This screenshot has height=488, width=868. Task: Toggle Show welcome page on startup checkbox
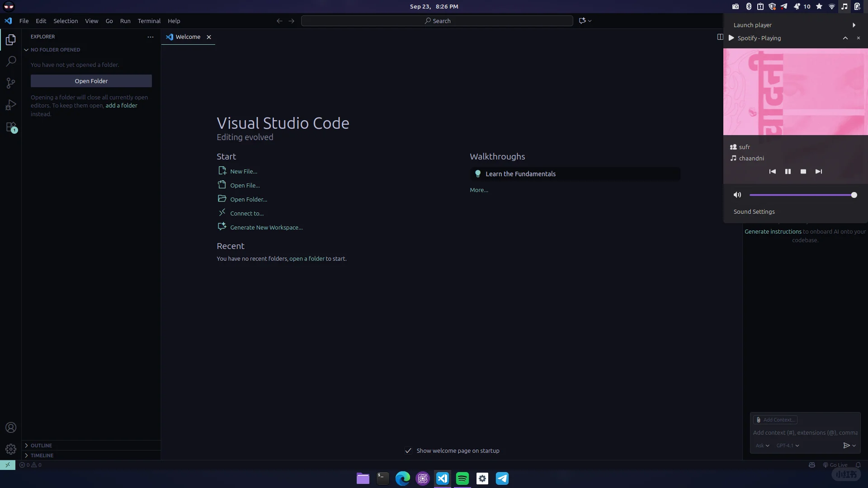[x=408, y=450]
